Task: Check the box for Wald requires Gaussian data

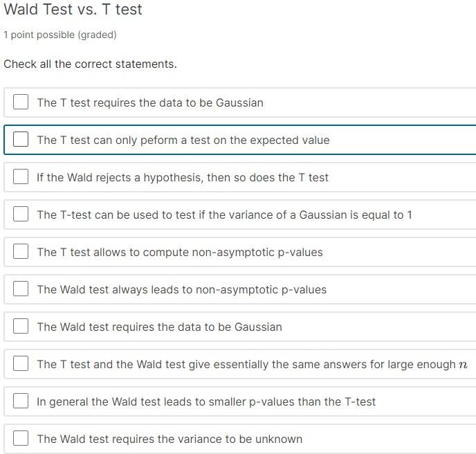Action: pyautogui.click(x=21, y=327)
